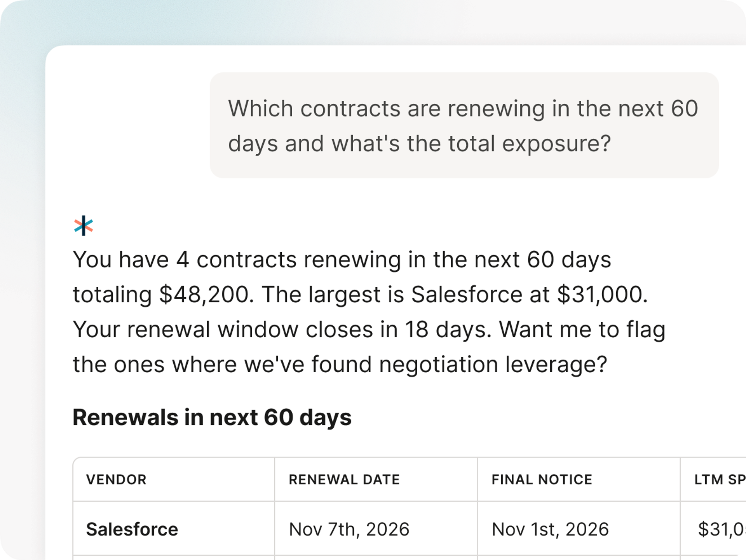Click the asterisk assistant logo icon
This screenshot has width=746, height=560.
(x=84, y=225)
